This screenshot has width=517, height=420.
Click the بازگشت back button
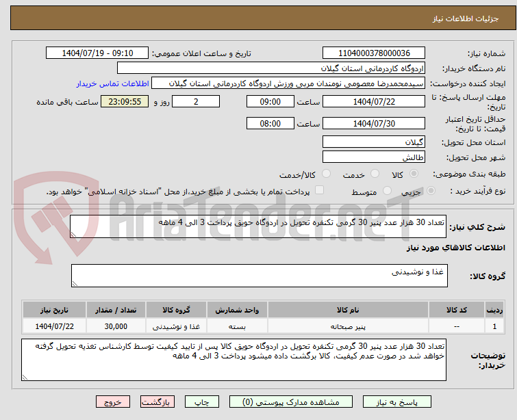coord(157,402)
